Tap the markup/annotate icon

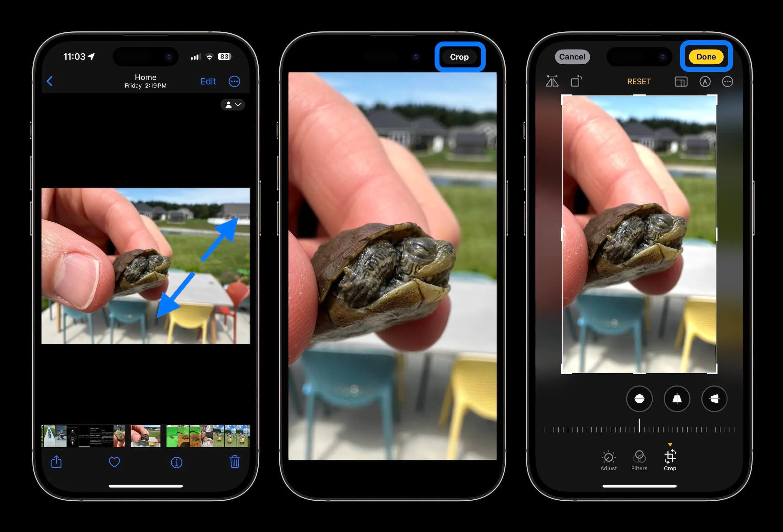coord(705,81)
